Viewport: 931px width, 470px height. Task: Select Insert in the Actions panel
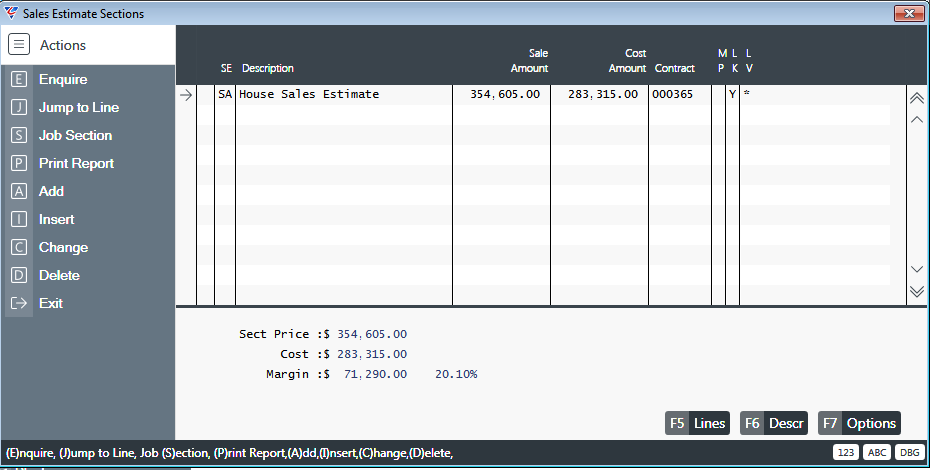click(56, 219)
